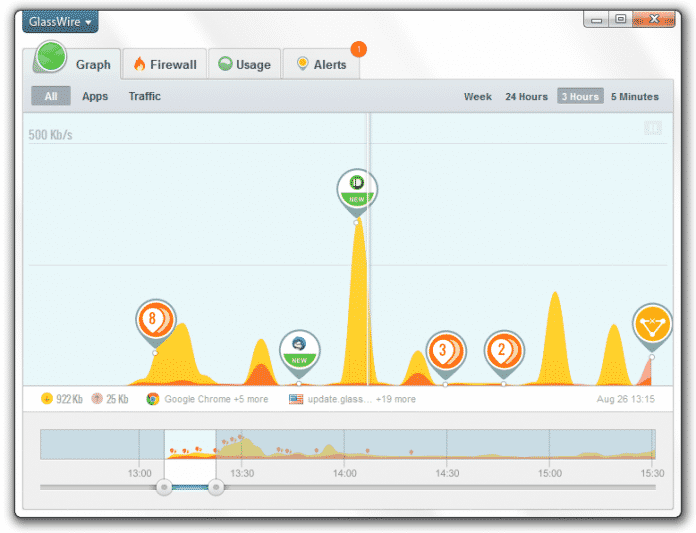Switch graph view to Apps
The height and width of the screenshot is (533, 696).
click(95, 97)
